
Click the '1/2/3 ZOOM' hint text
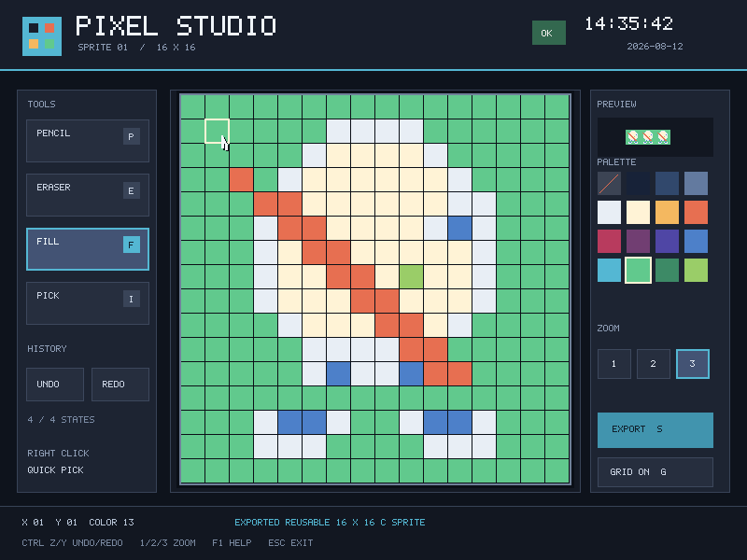(x=168, y=543)
